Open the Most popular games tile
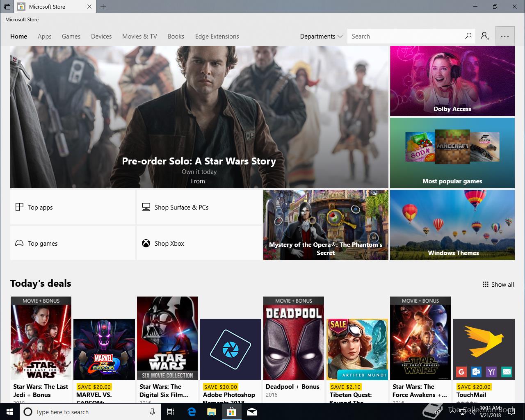The image size is (525, 420). [x=452, y=153]
